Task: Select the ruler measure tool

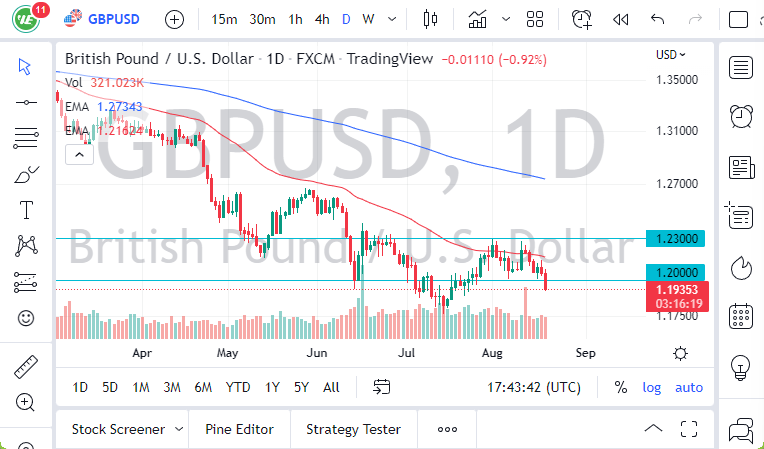Action: 26,367
